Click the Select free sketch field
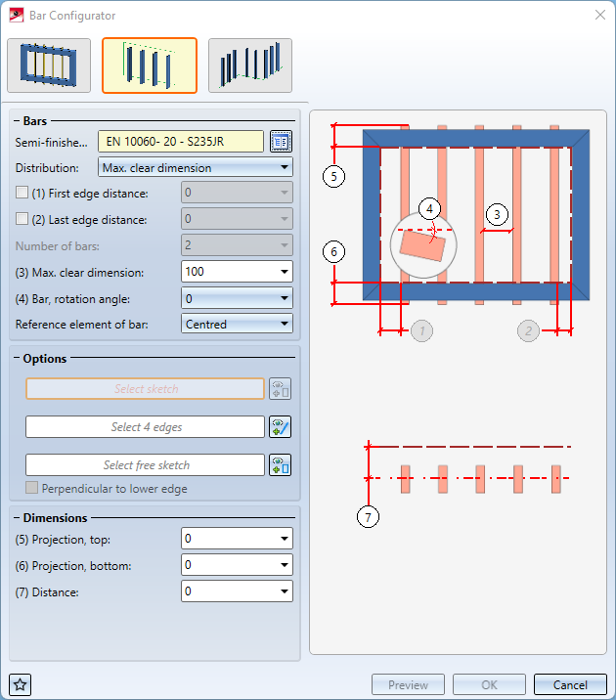 pos(146,464)
